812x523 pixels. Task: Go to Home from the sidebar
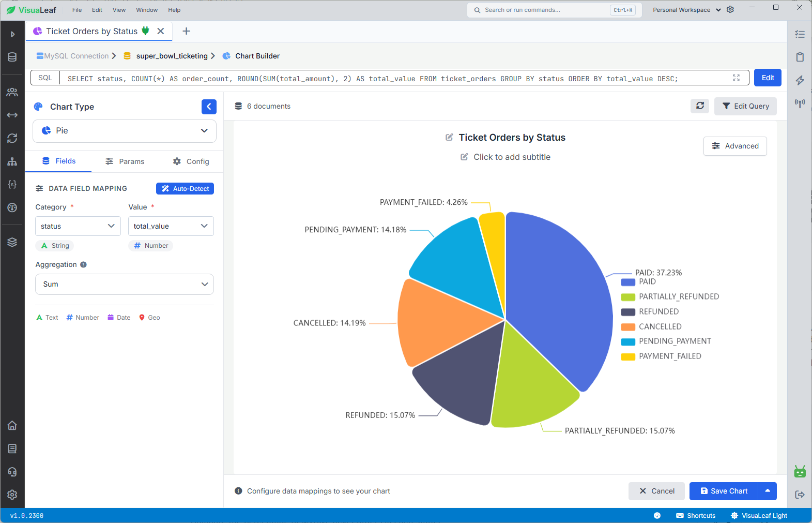pos(12,425)
